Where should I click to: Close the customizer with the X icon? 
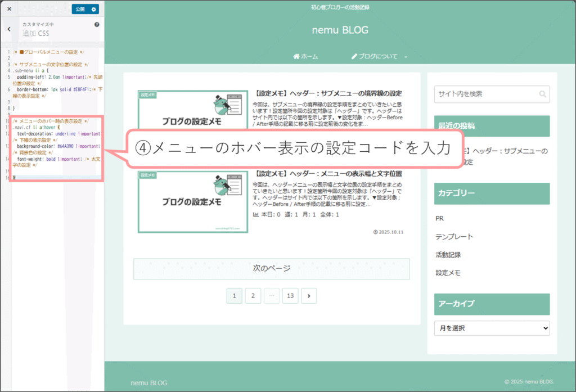point(9,9)
